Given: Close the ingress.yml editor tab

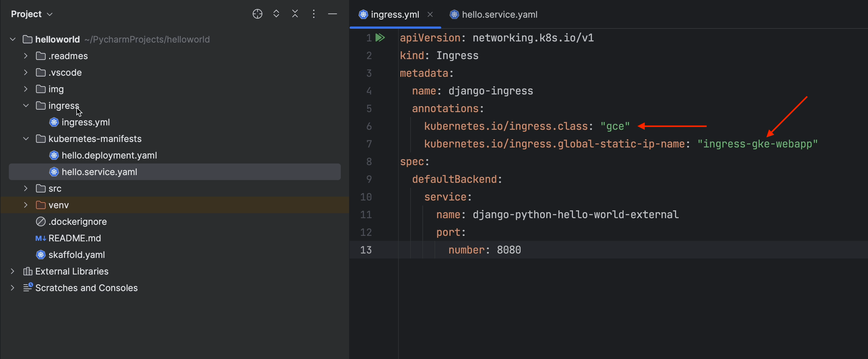Looking at the screenshot, I should coord(430,15).
